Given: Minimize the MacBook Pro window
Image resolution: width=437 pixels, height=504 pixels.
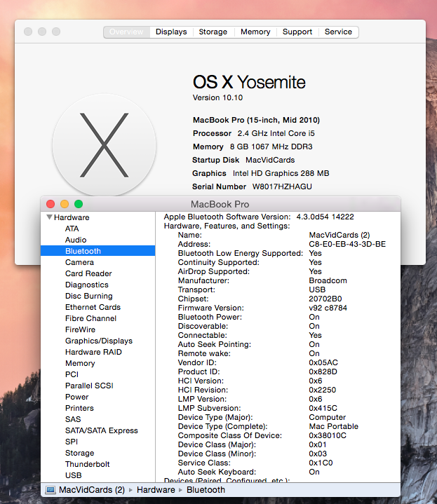Looking at the screenshot, I should click(x=65, y=204).
